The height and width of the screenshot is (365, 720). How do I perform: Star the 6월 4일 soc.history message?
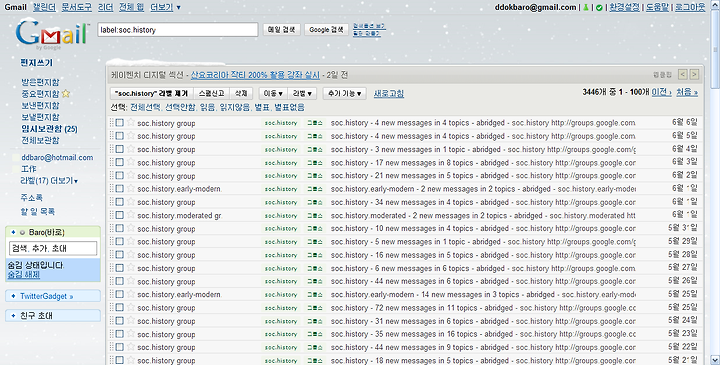click(131, 149)
